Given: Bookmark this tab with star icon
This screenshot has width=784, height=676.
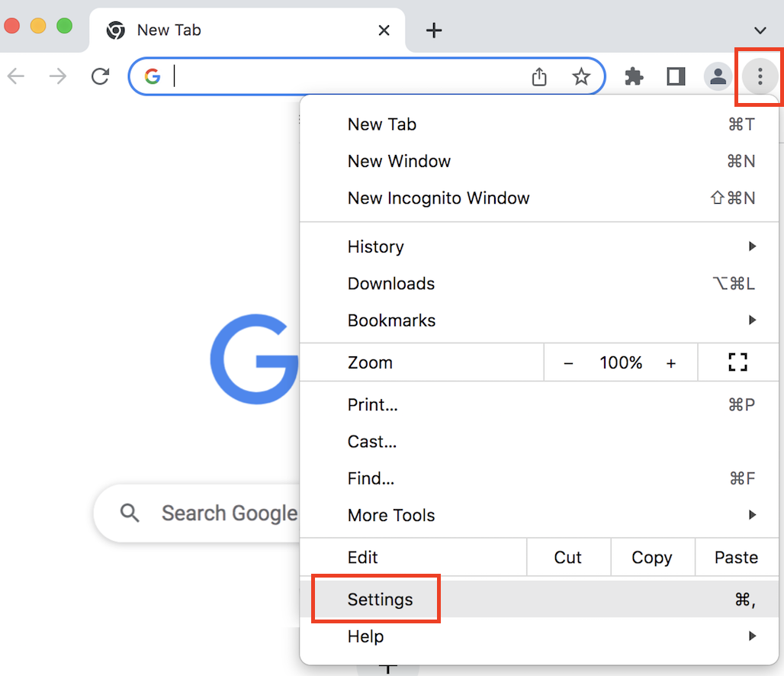Looking at the screenshot, I should pos(581,76).
